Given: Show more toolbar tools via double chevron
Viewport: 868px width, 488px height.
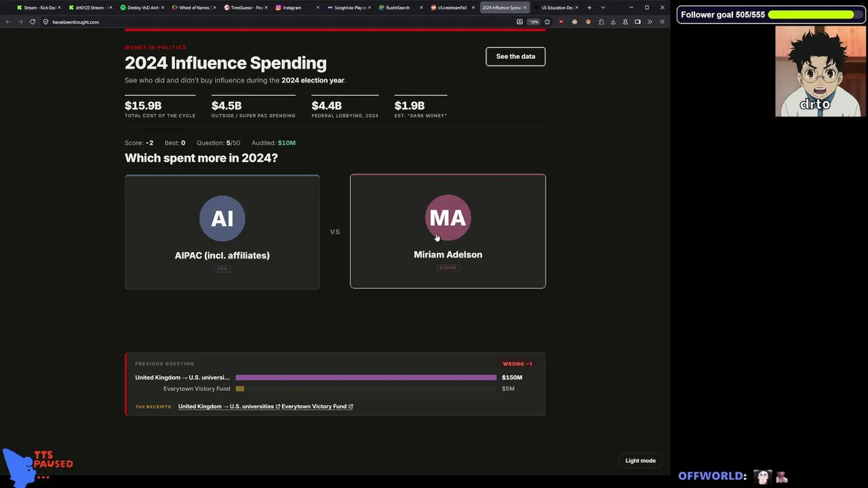Looking at the screenshot, I should pyautogui.click(x=650, y=22).
